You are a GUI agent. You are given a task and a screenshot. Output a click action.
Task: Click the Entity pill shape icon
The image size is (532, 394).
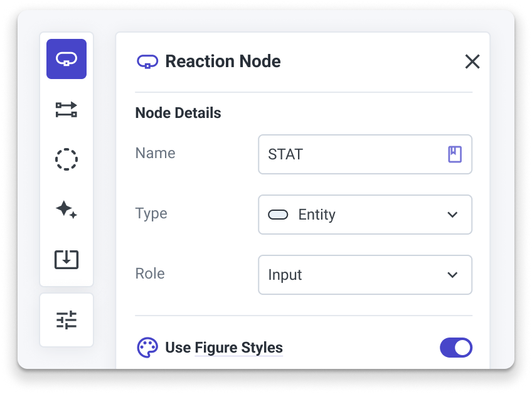(278, 215)
